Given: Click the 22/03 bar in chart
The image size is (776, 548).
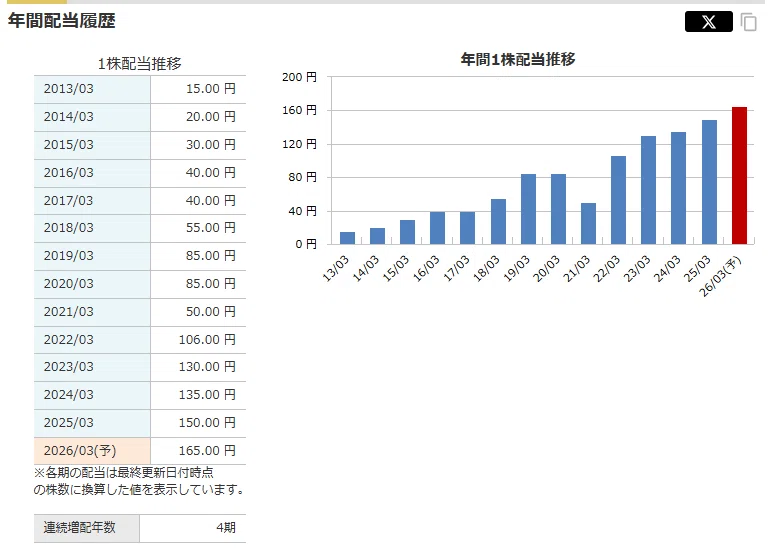Looking at the screenshot, I should point(618,200).
